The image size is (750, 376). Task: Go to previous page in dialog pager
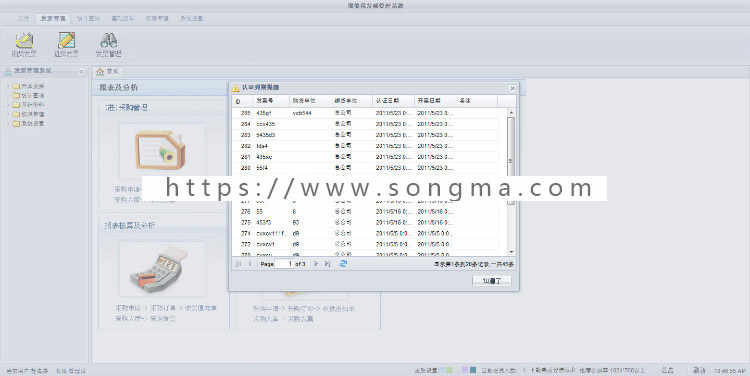[x=249, y=264]
